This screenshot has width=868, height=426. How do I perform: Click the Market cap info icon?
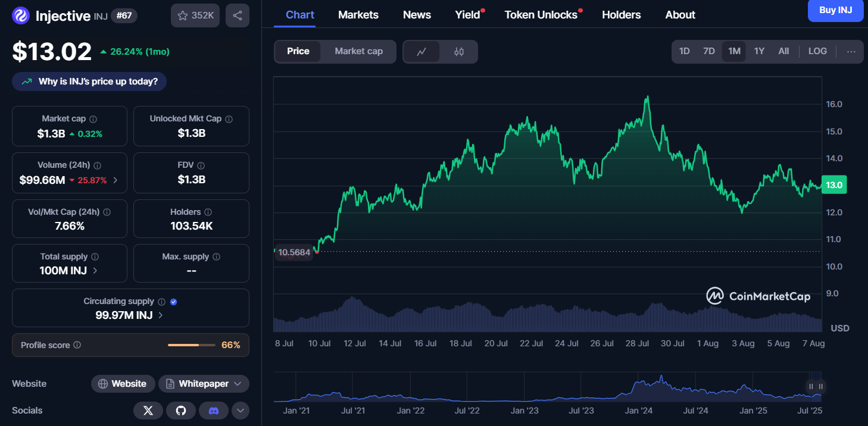93,119
